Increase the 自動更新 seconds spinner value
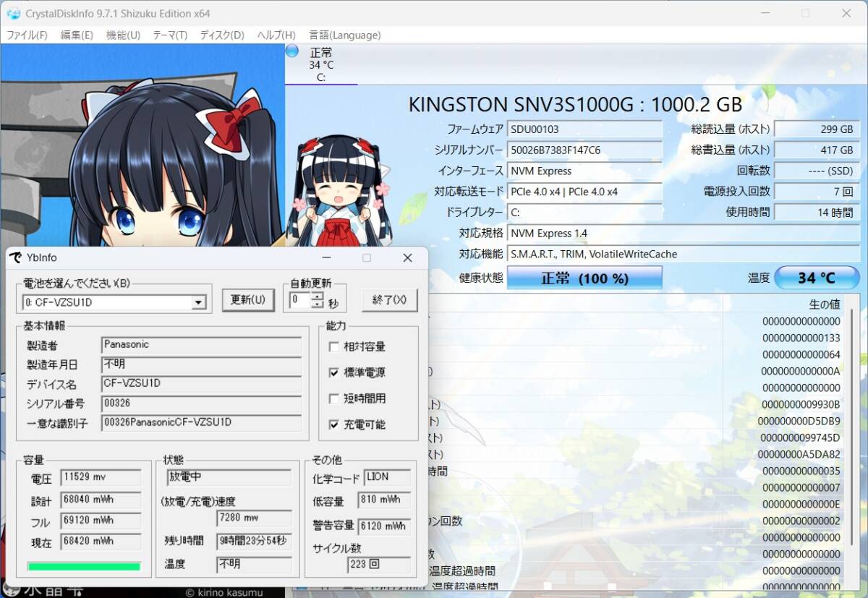 point(317,296)
